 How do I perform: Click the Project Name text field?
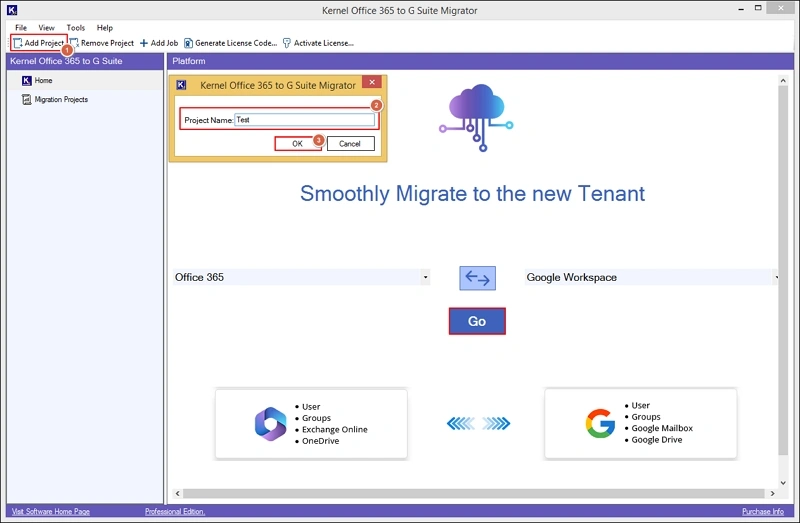tap(304, 120)
